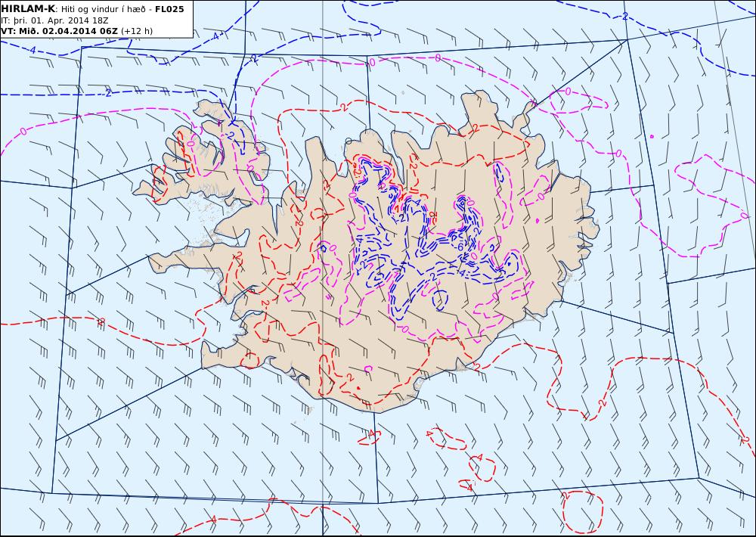Viewport: 756px width, 537px height.
Task: Click the "FL025" flight level label
Action: point(169,9)
